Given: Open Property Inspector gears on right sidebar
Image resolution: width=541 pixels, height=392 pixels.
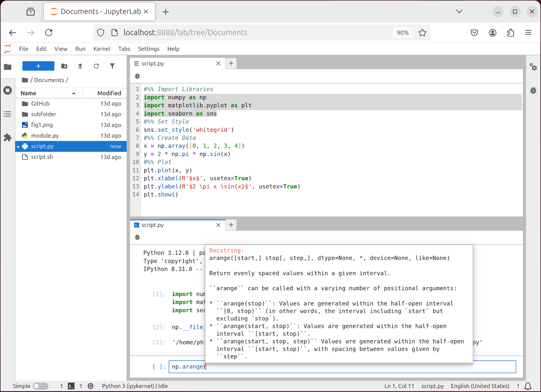Looking at the screenshot, I should tap(533, 67).
